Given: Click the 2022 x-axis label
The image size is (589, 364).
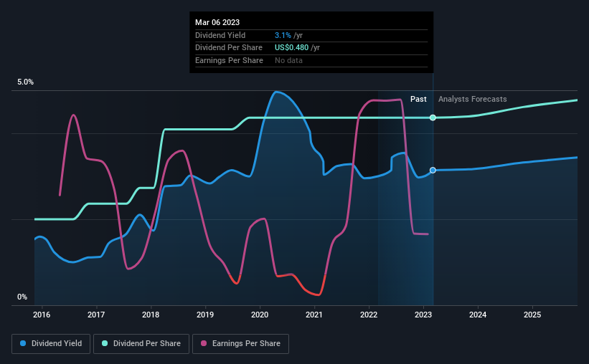Looking at the screenshot, I should (x=369, y=315).
